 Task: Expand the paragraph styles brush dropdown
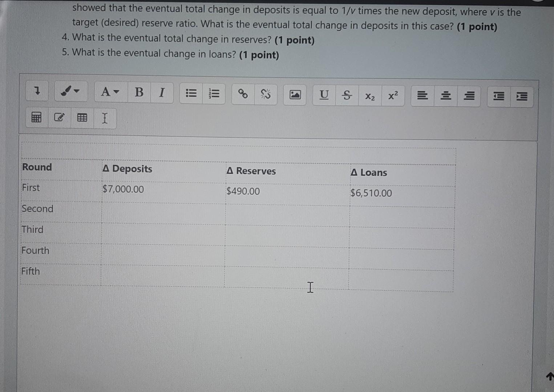coord(71,91)
